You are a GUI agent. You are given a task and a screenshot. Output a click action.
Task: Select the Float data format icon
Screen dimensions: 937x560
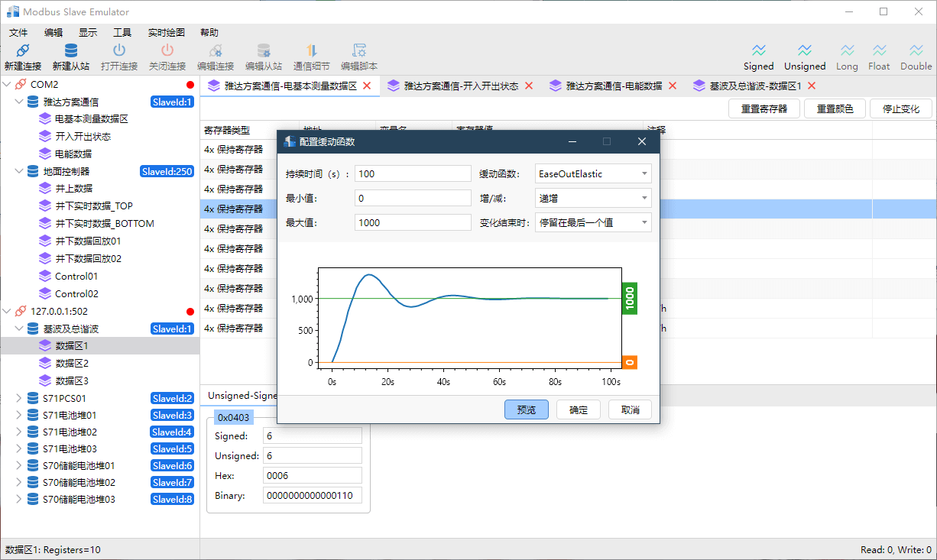pos(879,51)
